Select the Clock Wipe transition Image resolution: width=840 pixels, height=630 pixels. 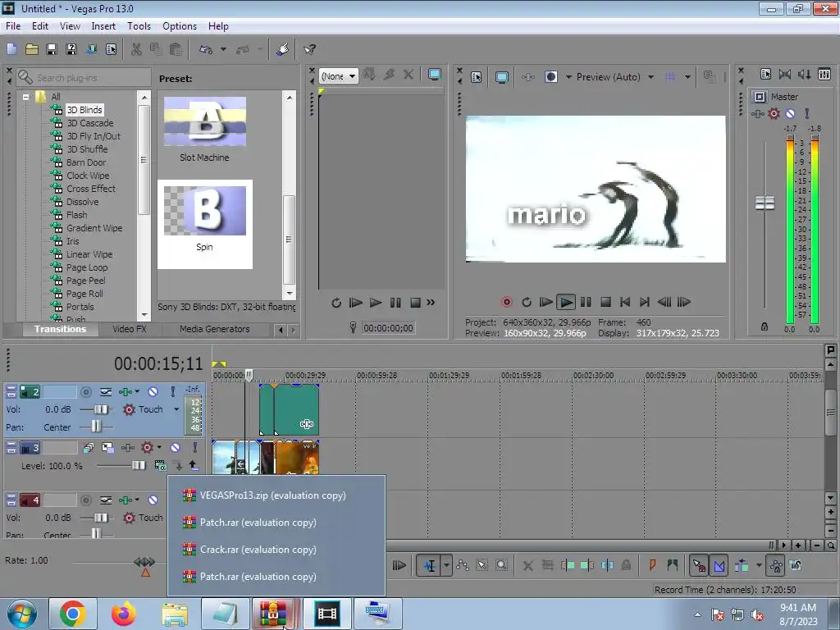88,176
